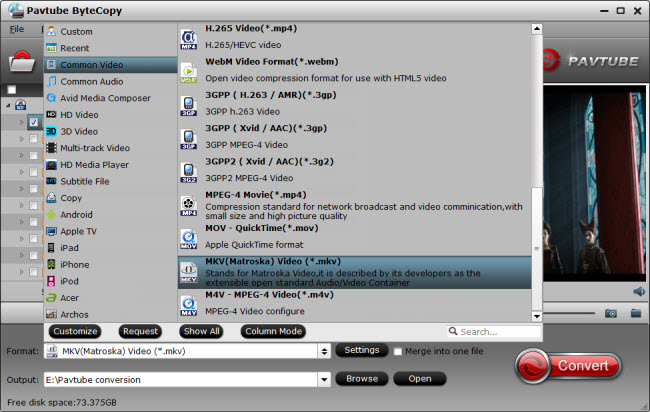This screenshot has width=650, height=412.
Task: Click the Avid Media Composer icon
Action: 51,98
